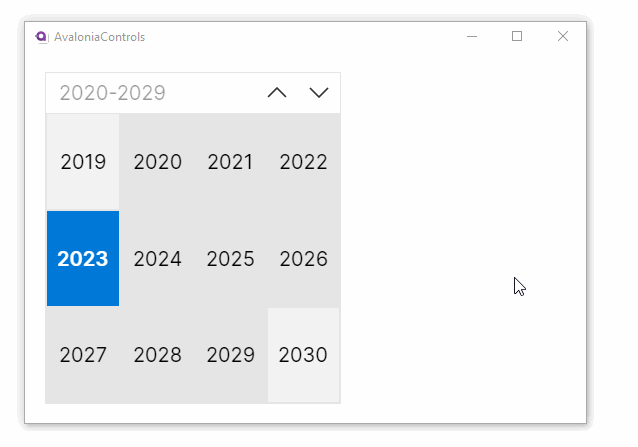Click the previous decade up arrow
The image size is (638, 447).
(277, 93)
